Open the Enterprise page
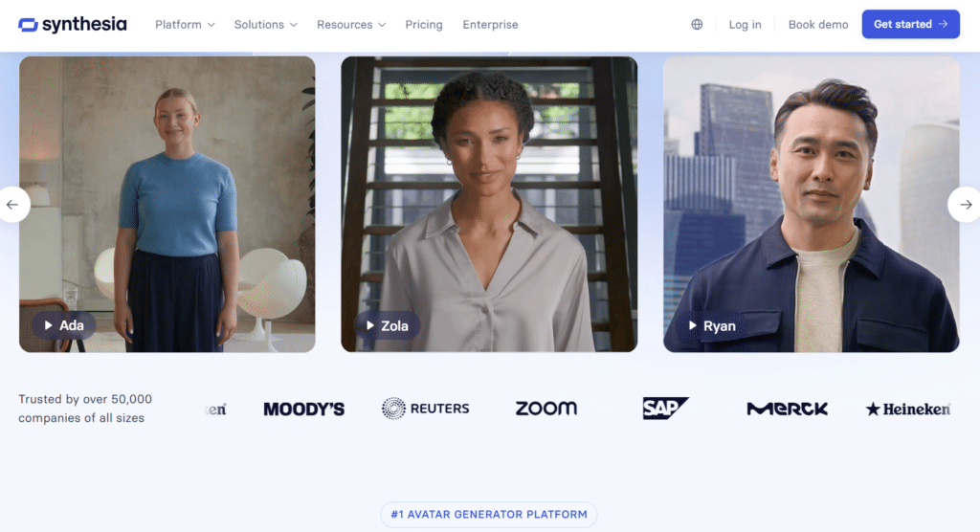Image resolution: width=980 pixels, height=532 pixels. click(491, 24)
